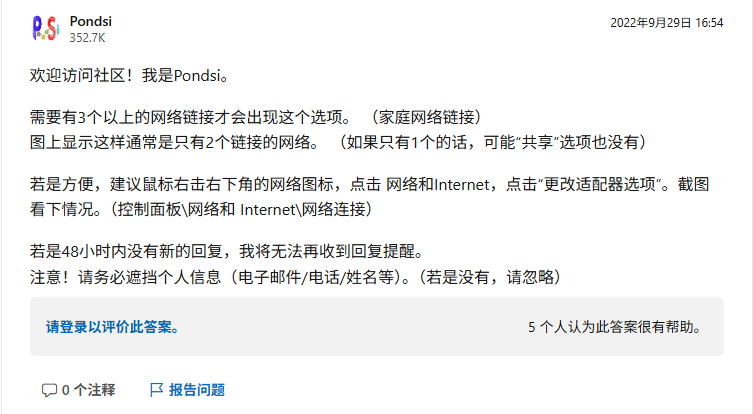Click the Pondsi username

click(x=91, y=21)
